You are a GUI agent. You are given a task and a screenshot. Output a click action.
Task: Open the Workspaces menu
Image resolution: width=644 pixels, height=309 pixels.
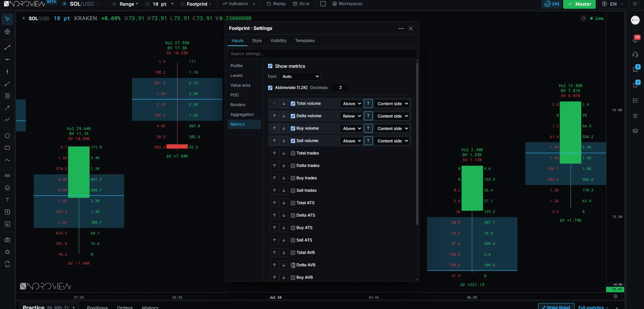tap(347, 4)
